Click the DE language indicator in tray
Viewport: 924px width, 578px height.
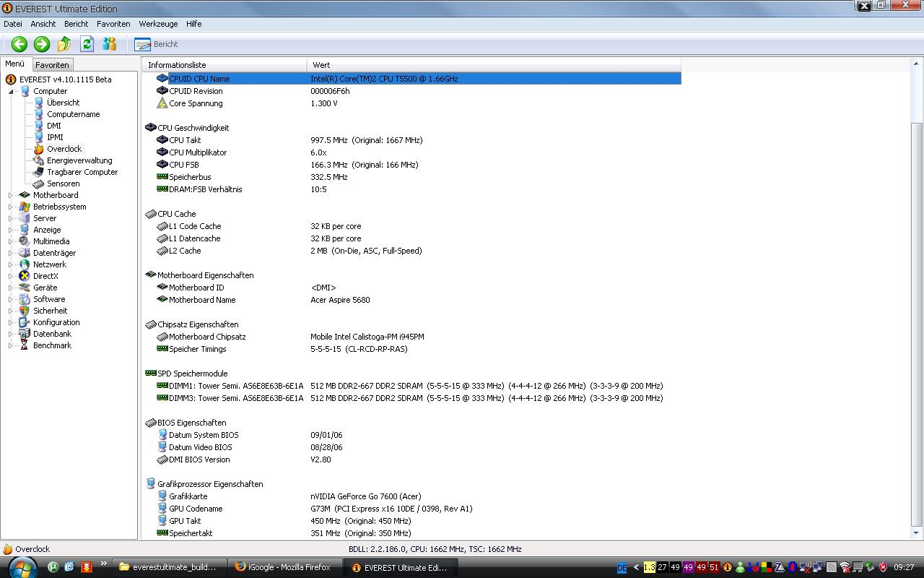click(x=622, y=568)
